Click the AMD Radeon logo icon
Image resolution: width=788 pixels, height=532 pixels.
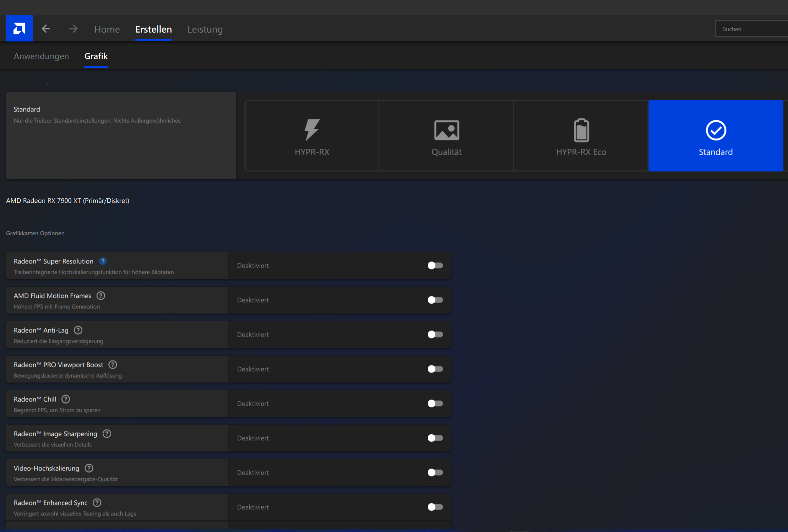19,28
